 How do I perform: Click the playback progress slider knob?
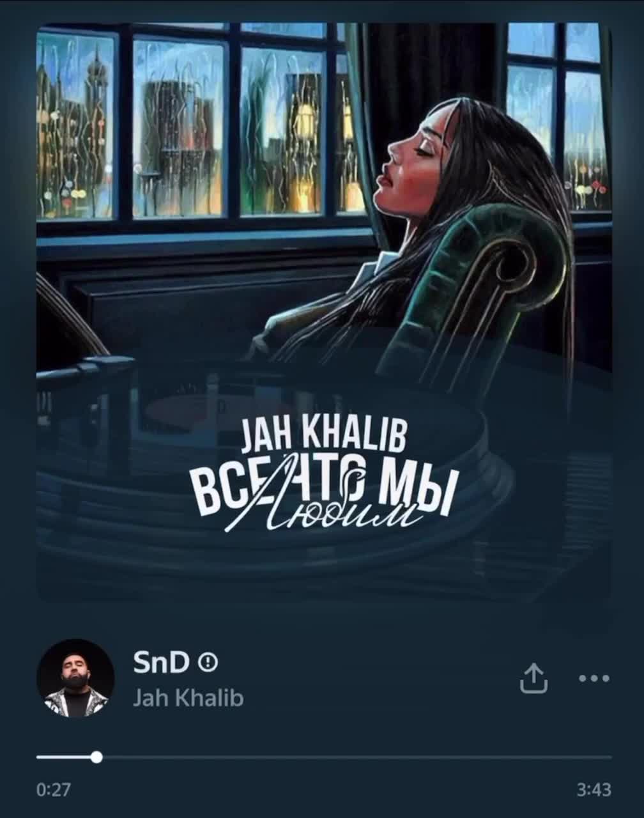[96, 757]
